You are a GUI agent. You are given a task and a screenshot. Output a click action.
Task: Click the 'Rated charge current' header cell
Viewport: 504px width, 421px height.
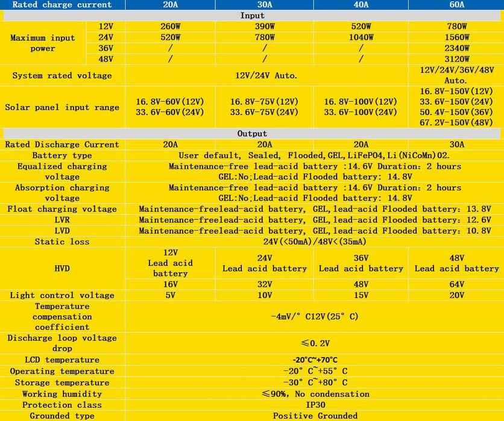click(x=62, y=4)
